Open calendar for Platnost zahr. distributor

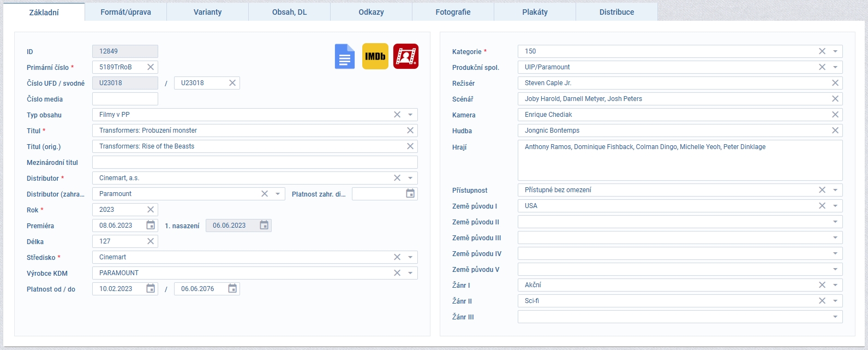(410, 194)
